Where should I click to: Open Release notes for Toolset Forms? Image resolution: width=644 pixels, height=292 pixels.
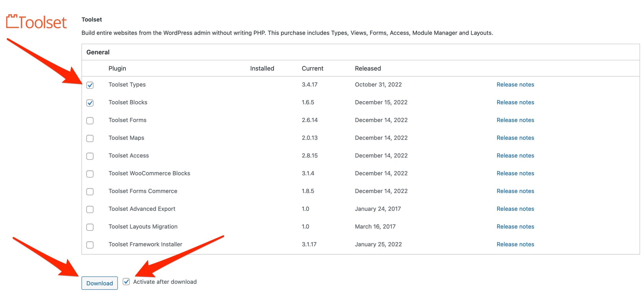pyautogui.click(x=515, y=120)
